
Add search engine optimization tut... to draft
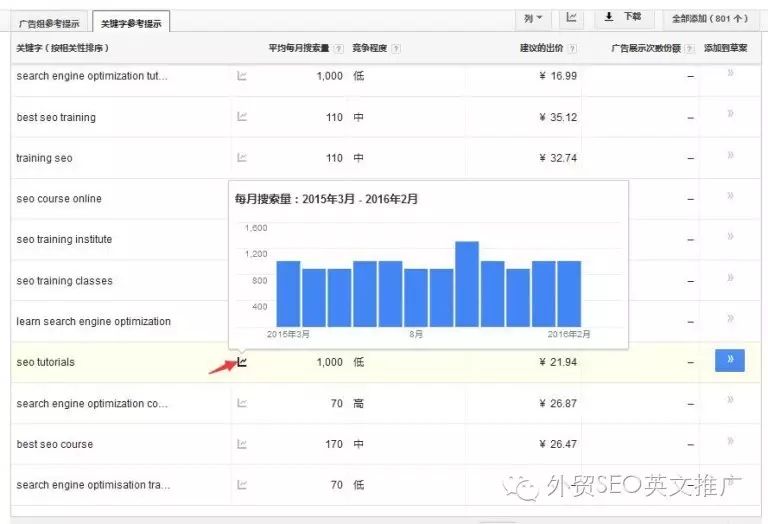click(730, 73)
